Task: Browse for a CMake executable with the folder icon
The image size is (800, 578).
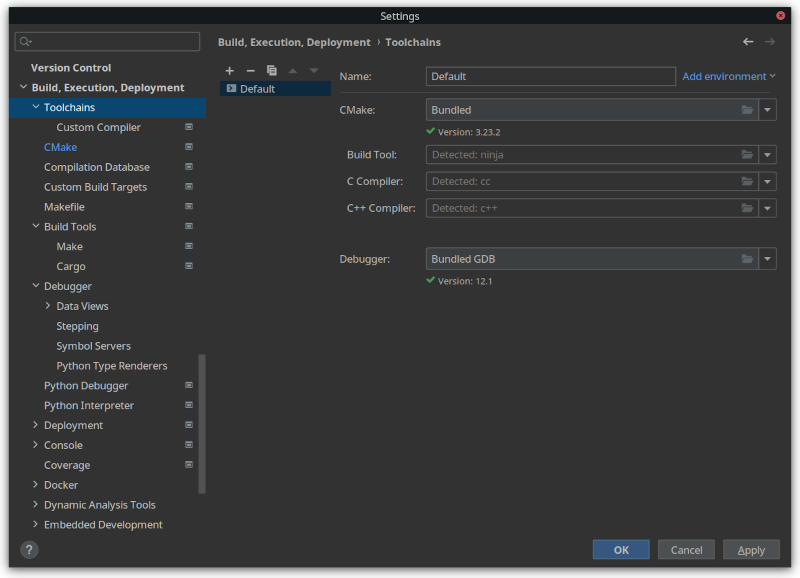Action: point(747,109)
